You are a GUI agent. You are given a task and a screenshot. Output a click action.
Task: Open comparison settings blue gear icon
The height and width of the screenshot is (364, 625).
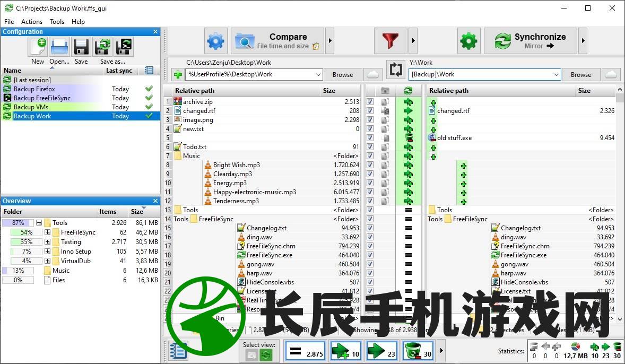coord(215,41)
